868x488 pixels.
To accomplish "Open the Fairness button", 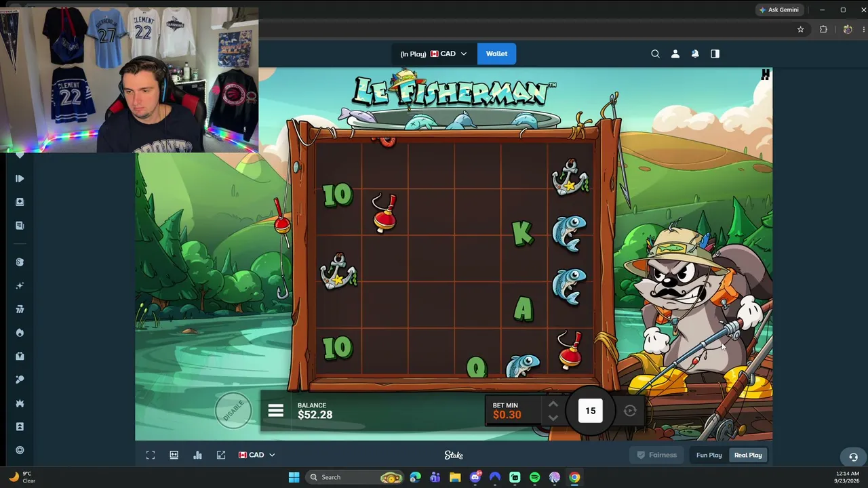I will coord(656,455).
